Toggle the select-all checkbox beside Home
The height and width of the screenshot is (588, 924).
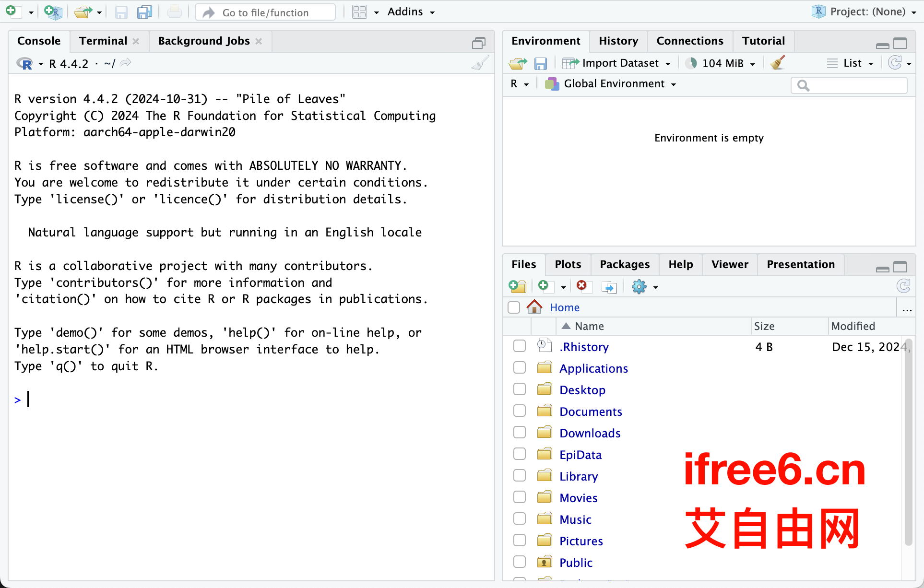click(x=514, y=307)
